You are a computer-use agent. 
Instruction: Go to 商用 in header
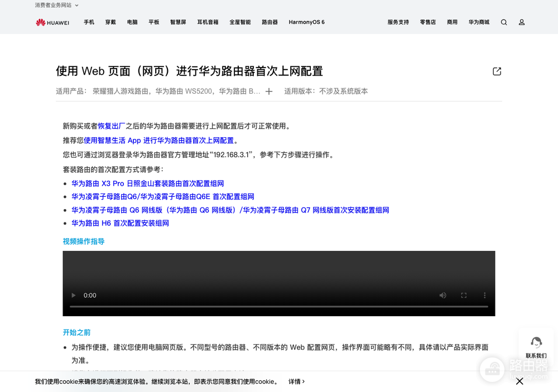[x=453, y=22]
